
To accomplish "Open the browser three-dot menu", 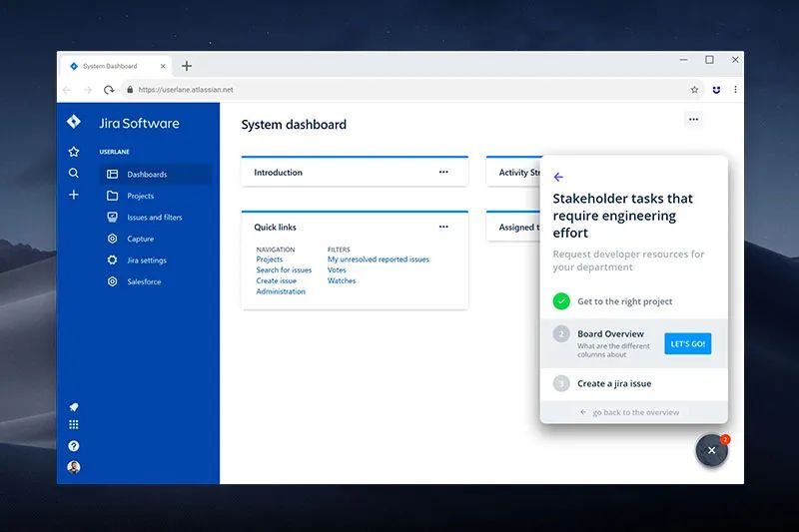I will [x=735, y=89].
